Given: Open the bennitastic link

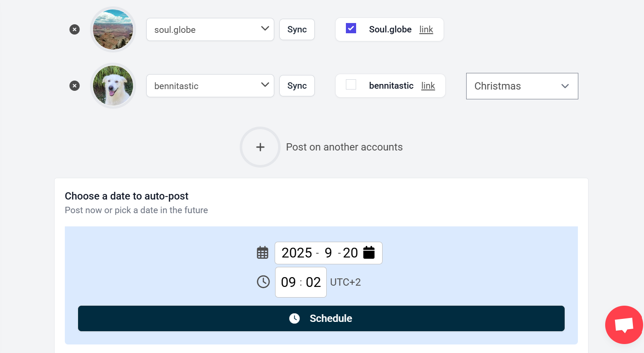Looking at the screenshot, I should pos(428,86).
